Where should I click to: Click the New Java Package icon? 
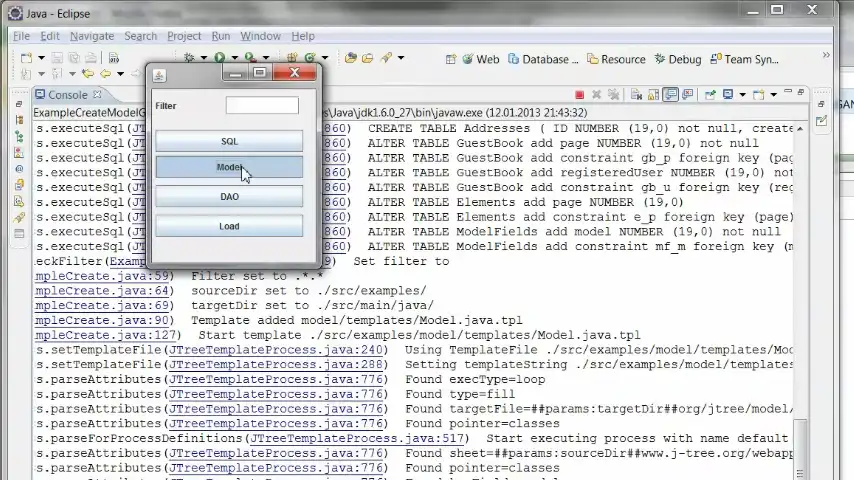[x=292, y=57]
